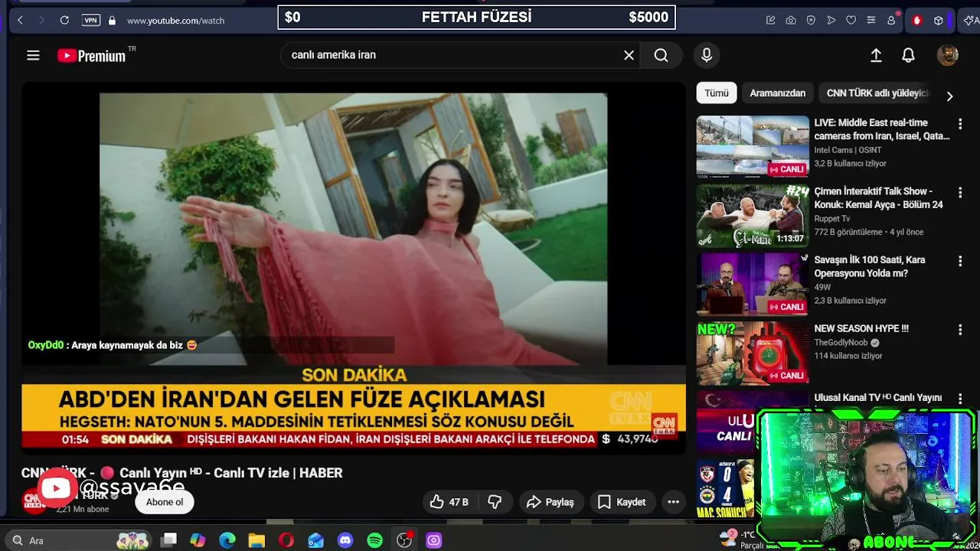Clear the search text with X

tap(629, 55)
